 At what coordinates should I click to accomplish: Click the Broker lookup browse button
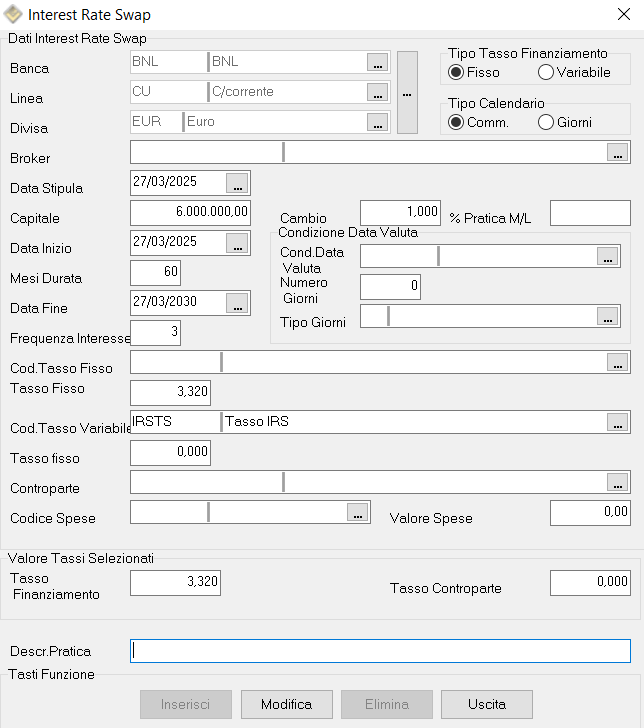coord(618,152)
